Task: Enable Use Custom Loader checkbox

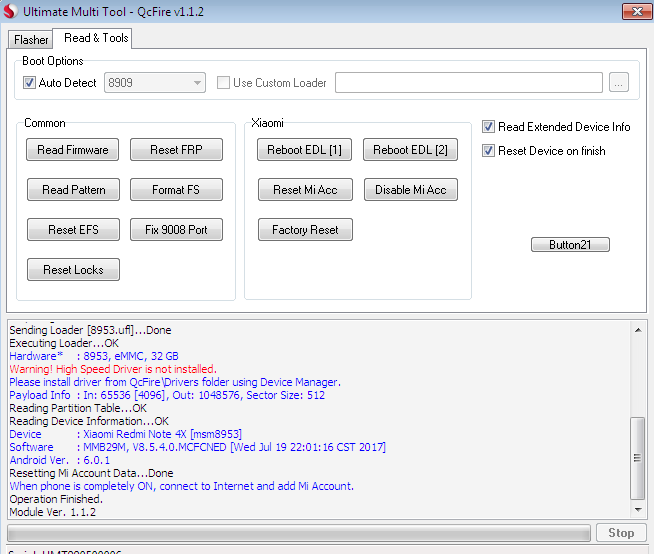Action: tap(223, 83)
